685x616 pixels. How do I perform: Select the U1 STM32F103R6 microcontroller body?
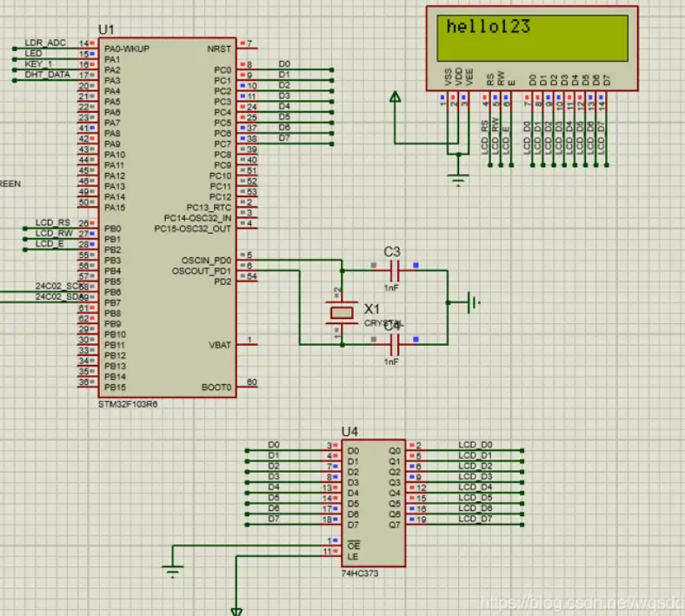click(167, 217)
